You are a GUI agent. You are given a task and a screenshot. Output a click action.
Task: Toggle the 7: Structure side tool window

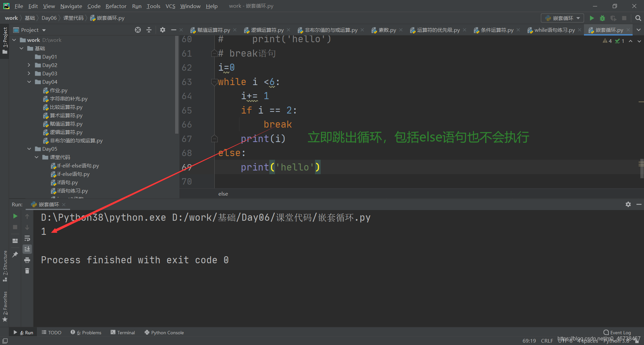[x=5, y=266]
